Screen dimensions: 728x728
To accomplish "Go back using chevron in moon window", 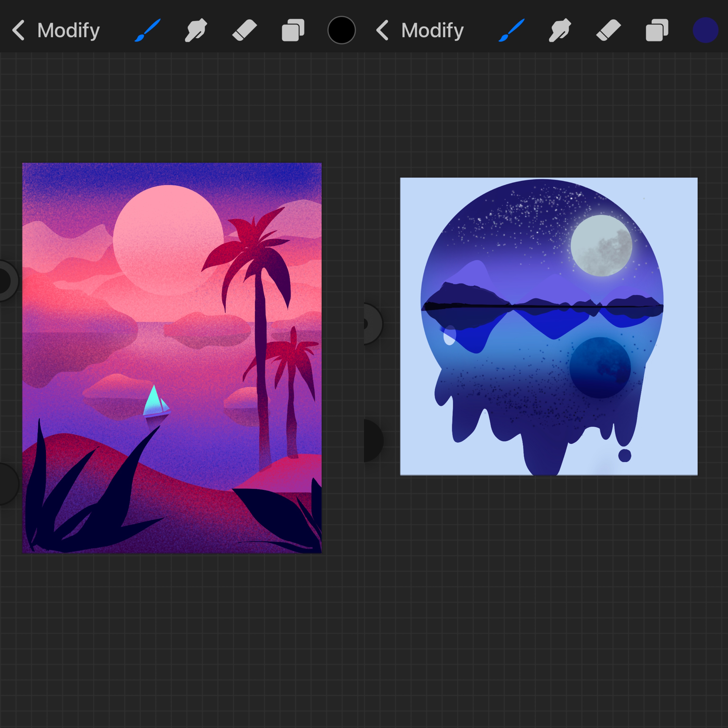I will (382, 30).
